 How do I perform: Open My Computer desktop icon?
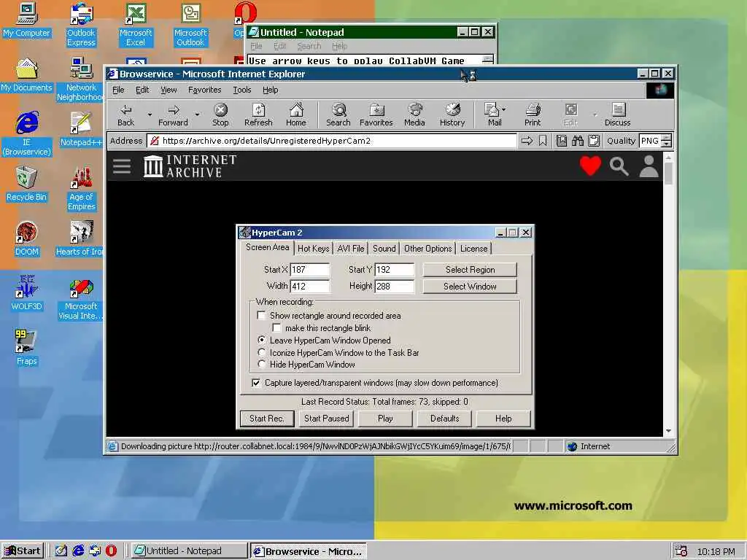[x=27, y=20]
